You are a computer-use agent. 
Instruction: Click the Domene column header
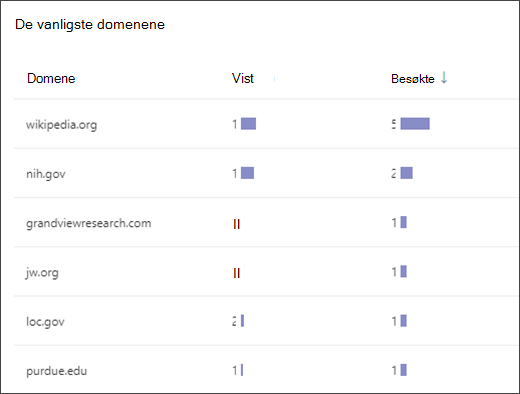click(51, 79)
